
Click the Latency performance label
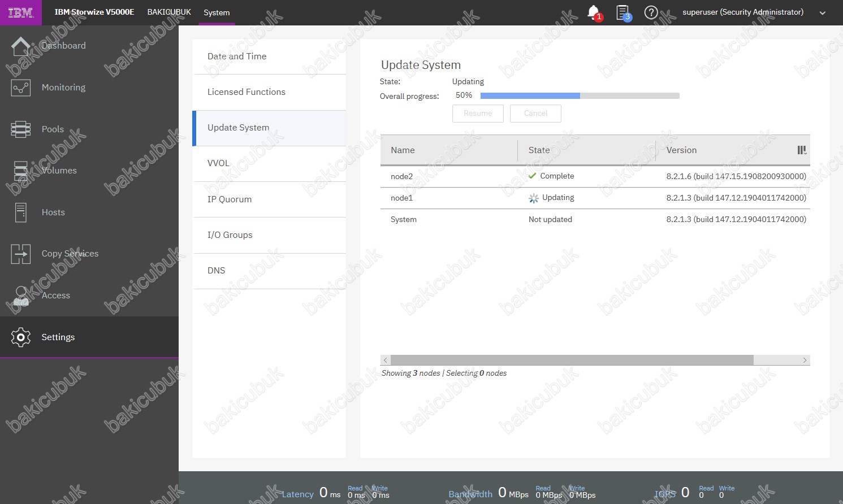(x=297, y=494)
